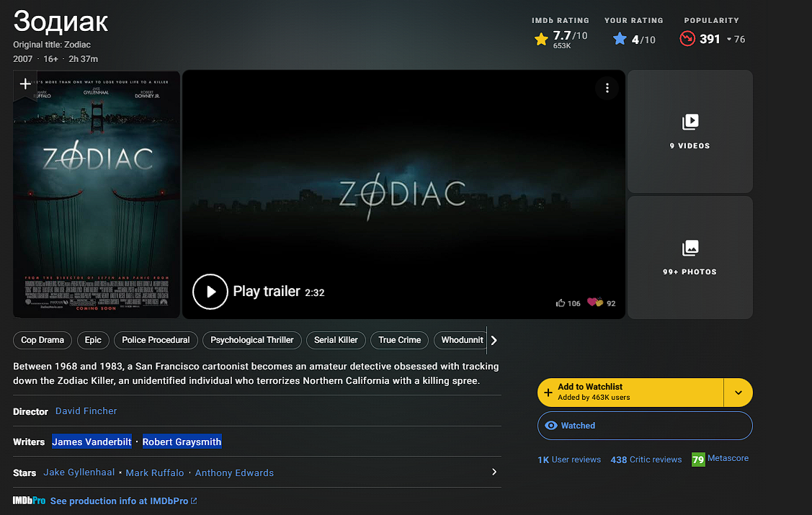Open Jake Gyllenhaal's profile

[x=79, y=472]
